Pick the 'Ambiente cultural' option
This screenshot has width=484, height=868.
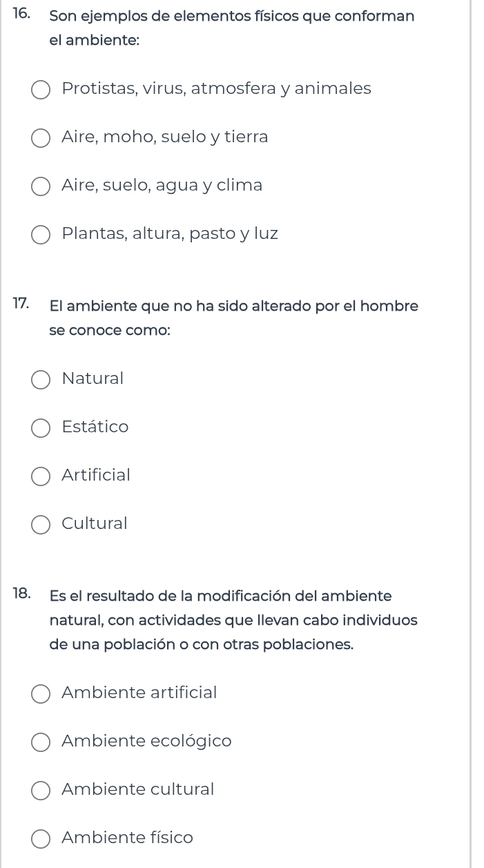pyautogui.click(x=41, y=791)
